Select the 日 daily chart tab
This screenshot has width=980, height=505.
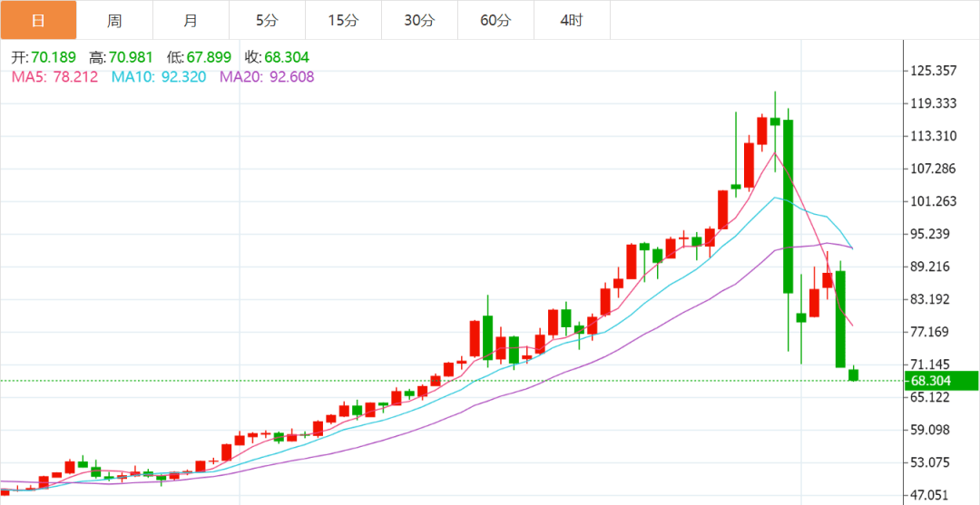coord(38,20)
